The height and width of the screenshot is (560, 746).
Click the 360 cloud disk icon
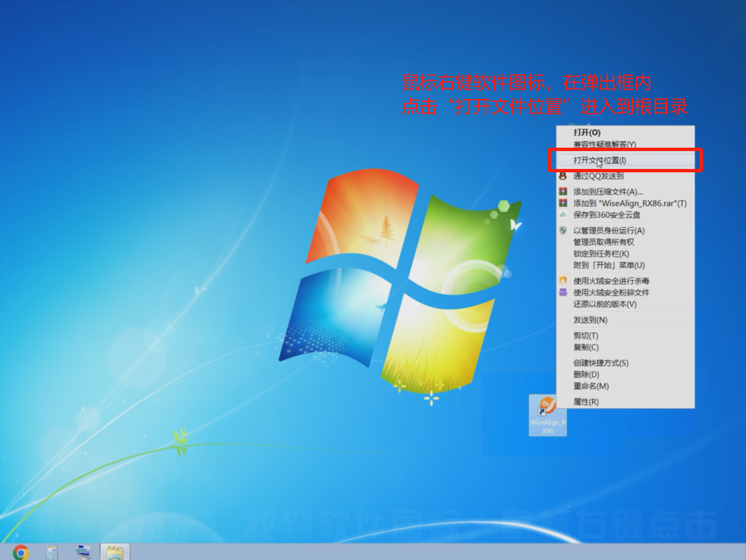pyautogui.click(x=563, y=215)
